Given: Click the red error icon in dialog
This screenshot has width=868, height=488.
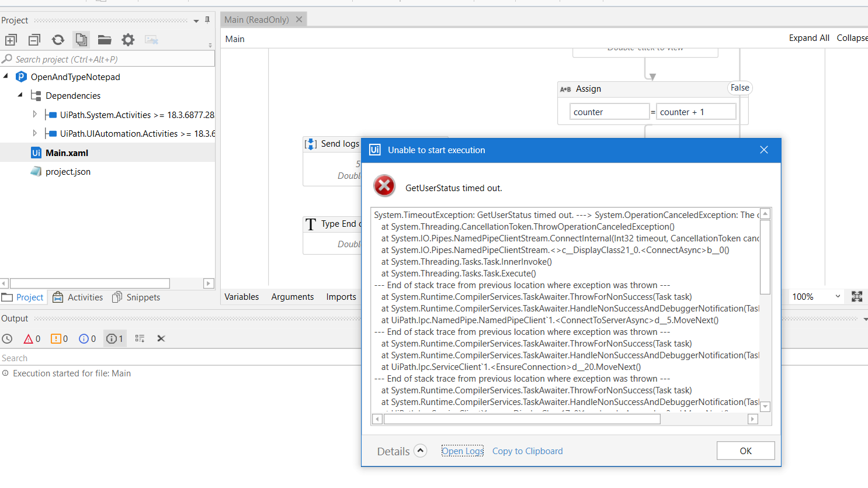Looking at the screenshot, I should tap(384, 186).
